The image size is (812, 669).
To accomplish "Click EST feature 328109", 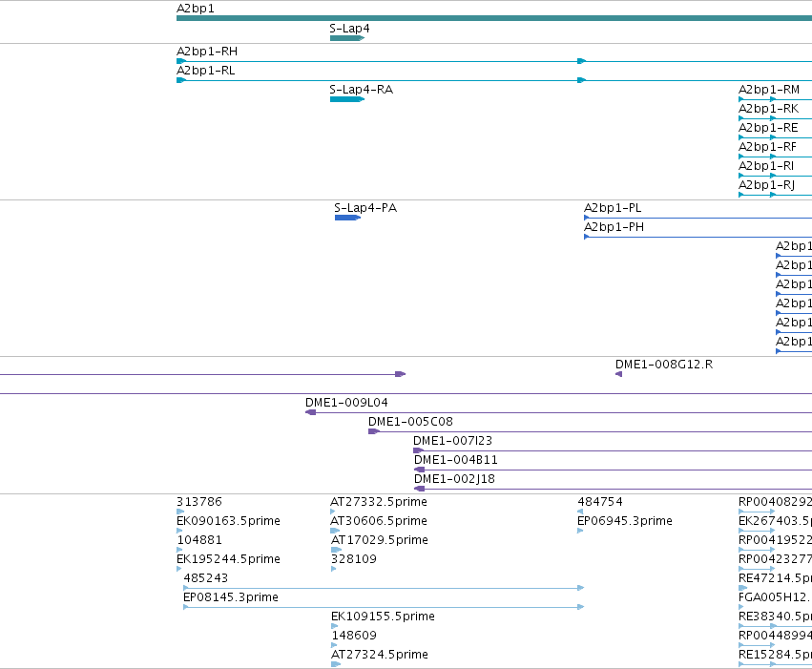I will point(334,569).
